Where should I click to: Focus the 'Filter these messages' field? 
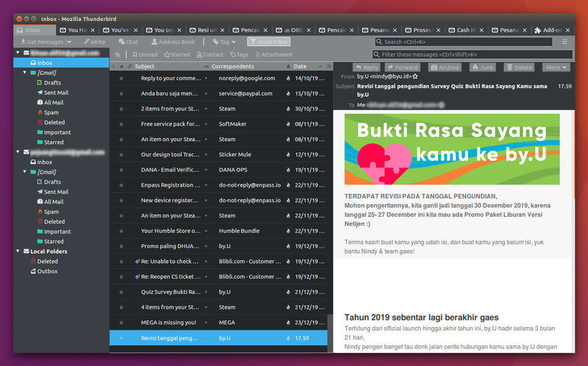pyautogui.click(x=473, y=54)
